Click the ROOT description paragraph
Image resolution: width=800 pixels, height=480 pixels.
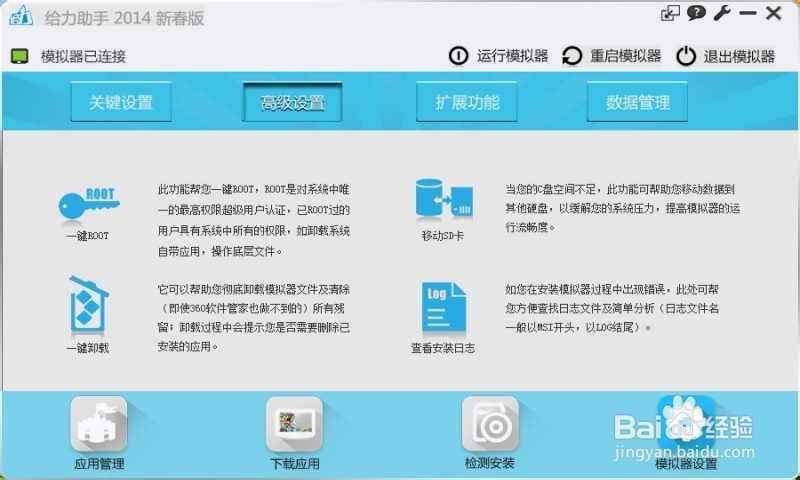click(x=254, y=220)
